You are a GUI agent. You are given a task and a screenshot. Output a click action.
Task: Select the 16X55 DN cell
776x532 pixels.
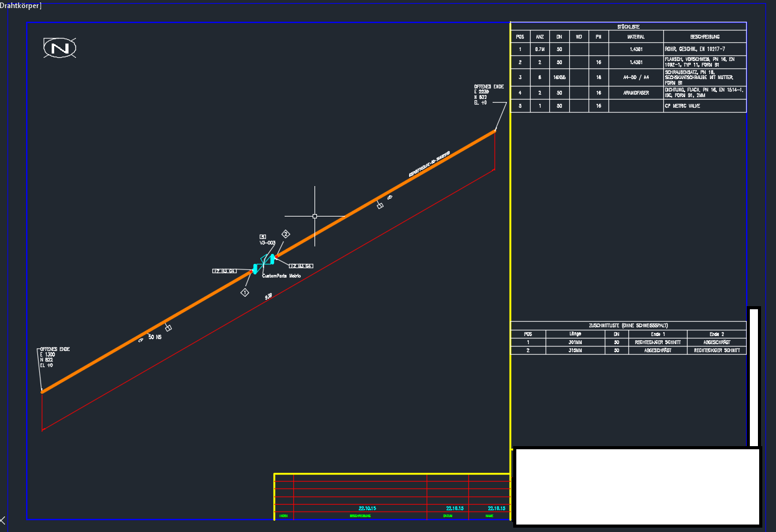560,77
